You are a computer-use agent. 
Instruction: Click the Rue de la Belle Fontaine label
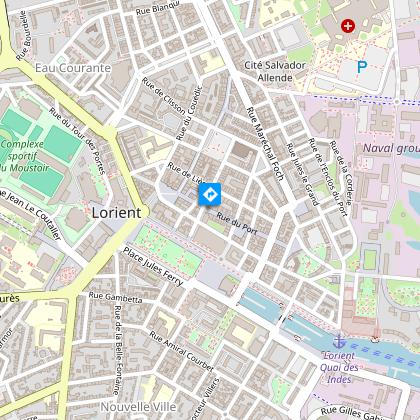click(117, 350)
